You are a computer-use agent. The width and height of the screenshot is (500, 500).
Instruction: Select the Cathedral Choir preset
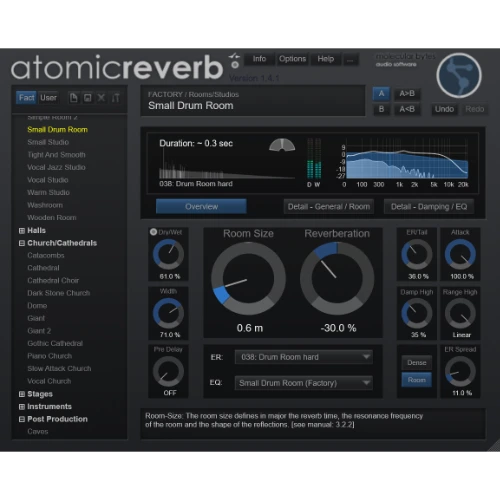click(53, 281)
